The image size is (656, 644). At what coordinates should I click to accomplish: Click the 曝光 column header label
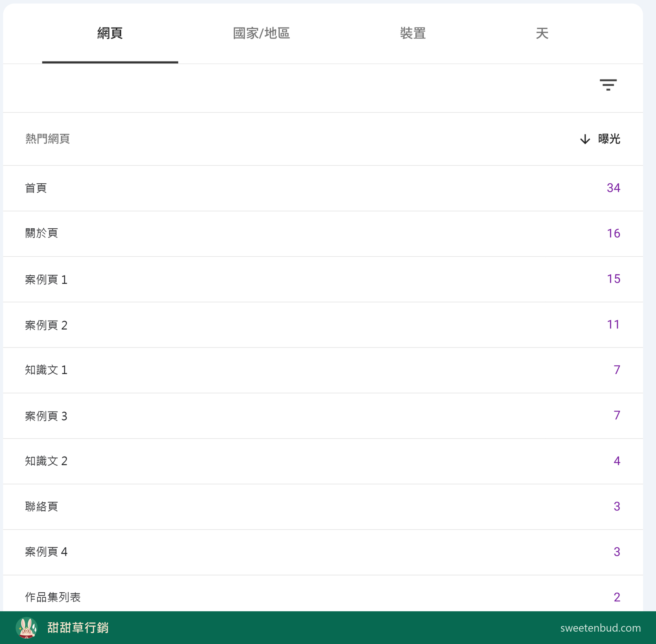609,139
